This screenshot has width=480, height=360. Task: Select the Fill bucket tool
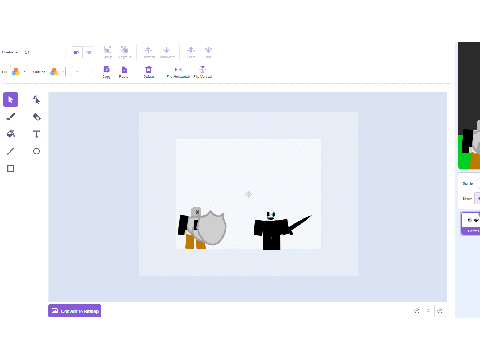(10, 134)
